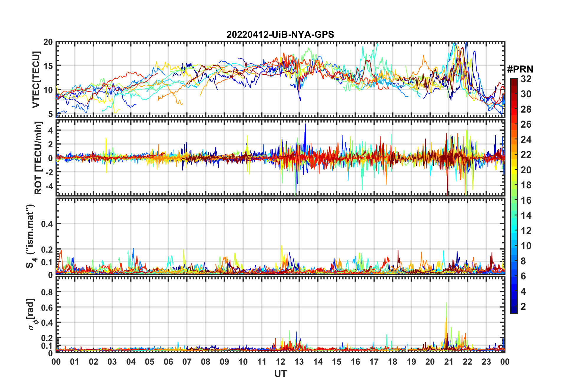Click hour tick "17" on UT axis
561x392 pixels.
(374, 362)
